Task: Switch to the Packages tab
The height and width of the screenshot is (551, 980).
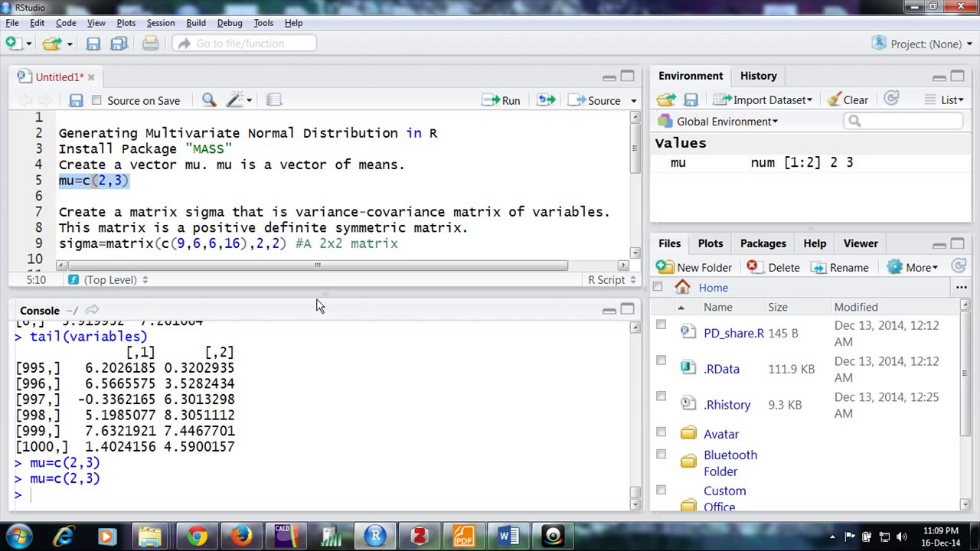Action: tap(763, 243)
